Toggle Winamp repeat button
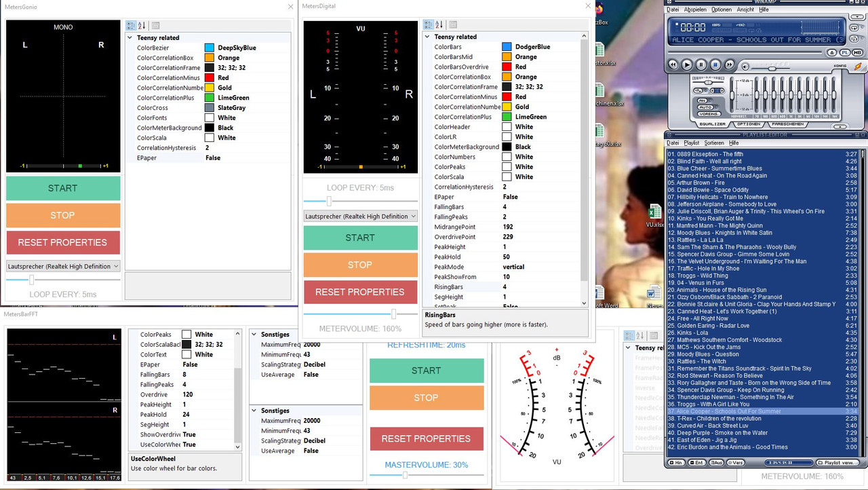Viewport: 868px width, 490px height. click(x=854, y=28)
